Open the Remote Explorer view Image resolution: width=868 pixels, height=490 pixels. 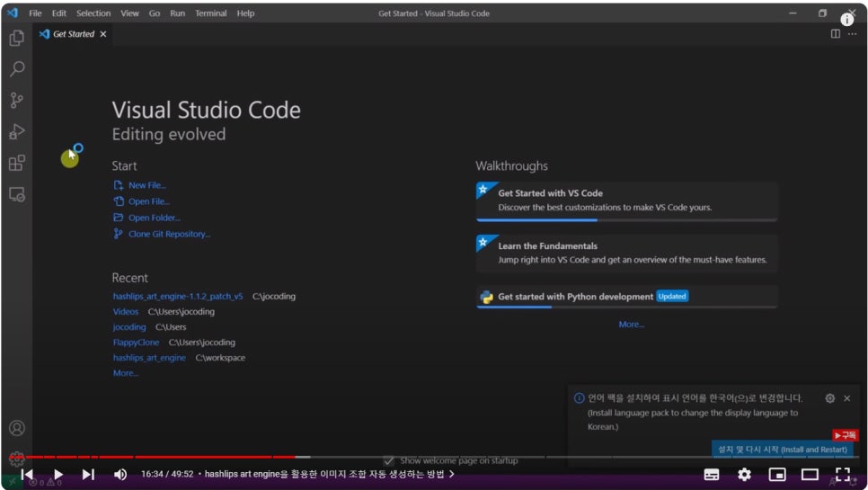[16, 194]
